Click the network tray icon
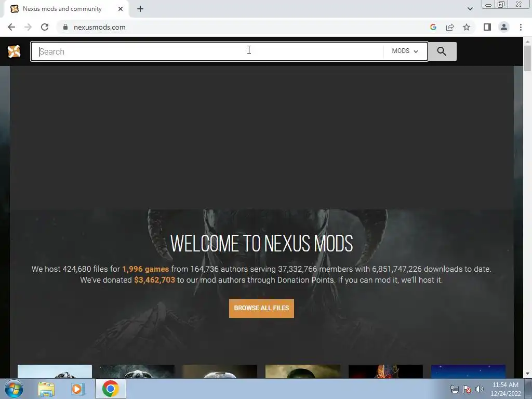Image resolution: width=532 pixels, height=399 pixels. (x=454, y=389)
